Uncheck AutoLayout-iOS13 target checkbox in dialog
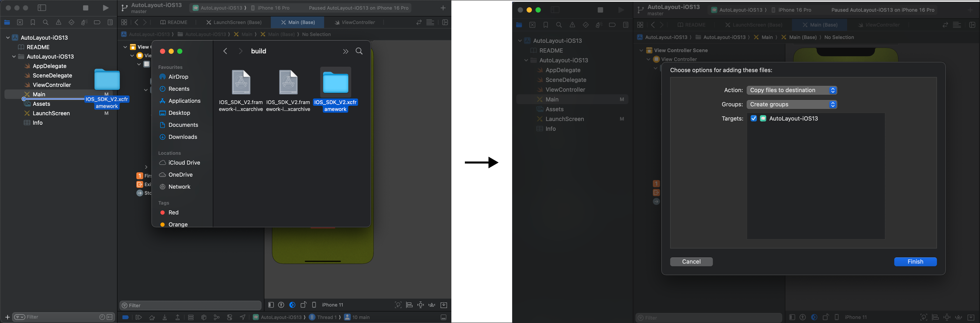The width and height of the screenshot is (980, 323). [x=754, y=119]
